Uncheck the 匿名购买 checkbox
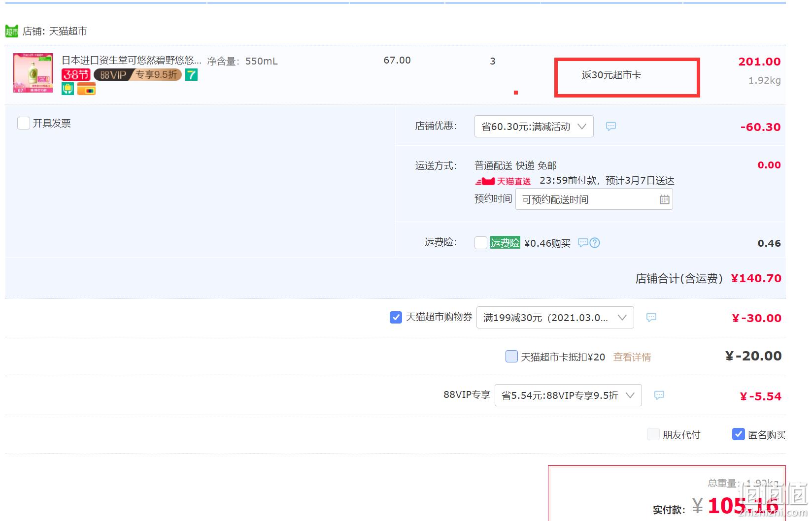 point(739,434)
